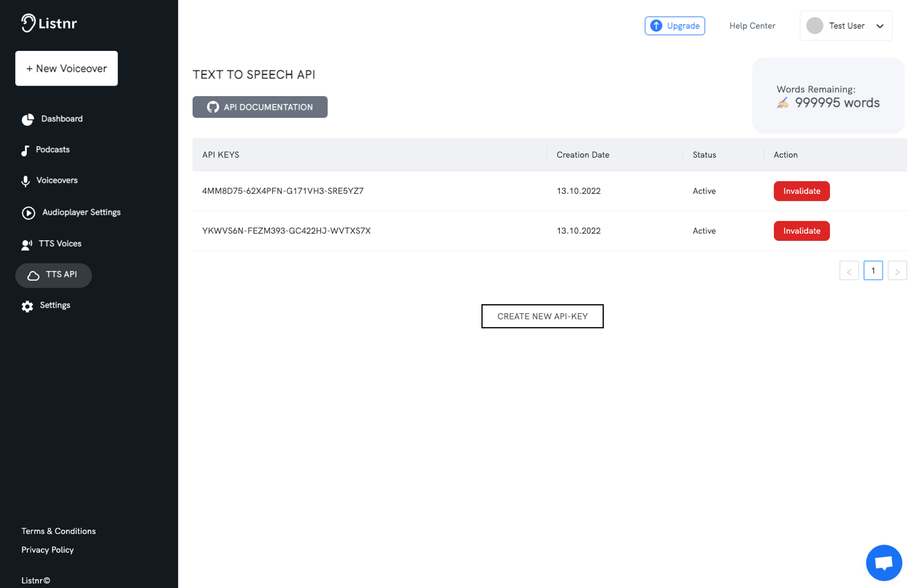
Task: Click the Upgrade arrow icon
Action: point(656,26)
